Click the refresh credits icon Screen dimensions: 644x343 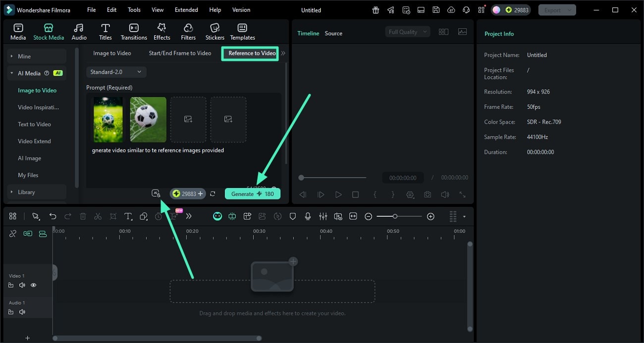tap(213, 194)
